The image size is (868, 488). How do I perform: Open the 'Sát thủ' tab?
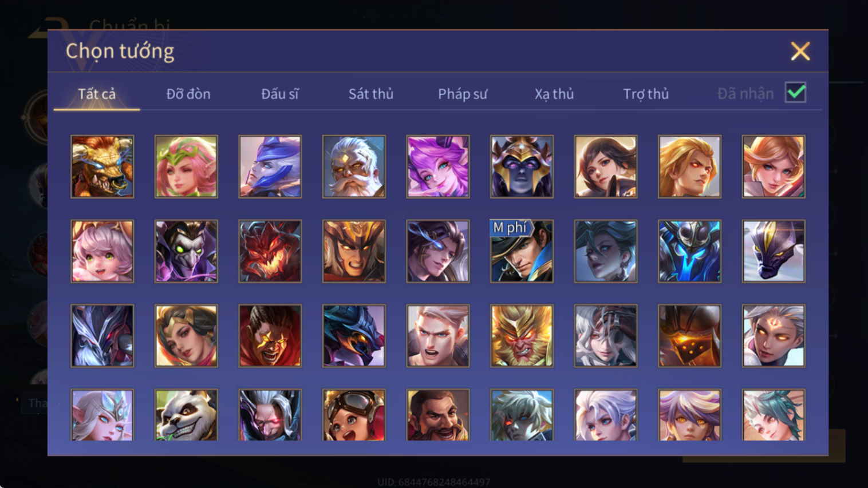pyautogui.click(x=371, y=94)
